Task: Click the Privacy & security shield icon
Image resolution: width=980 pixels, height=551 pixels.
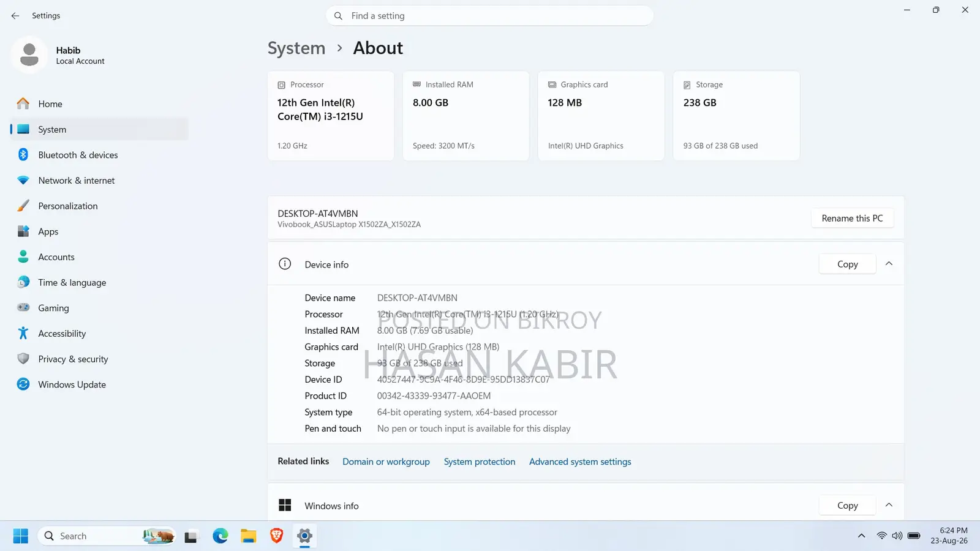Action: point(23,359)
